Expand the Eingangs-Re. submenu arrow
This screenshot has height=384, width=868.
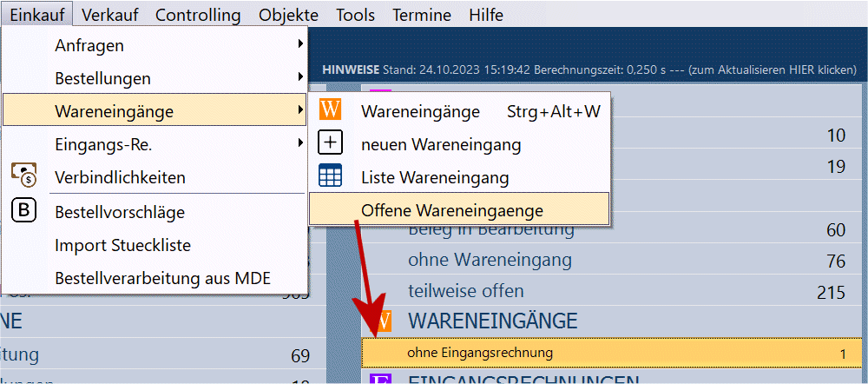point(300,143)
